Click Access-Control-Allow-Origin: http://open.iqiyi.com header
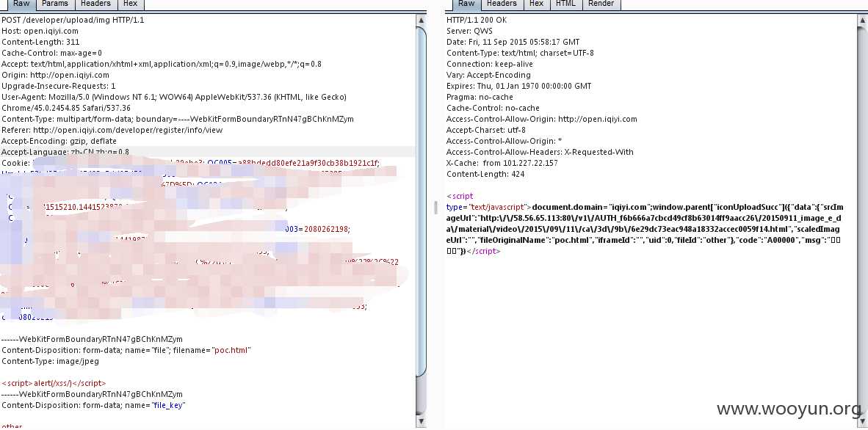The image size is (868, 430). (542, 119)
